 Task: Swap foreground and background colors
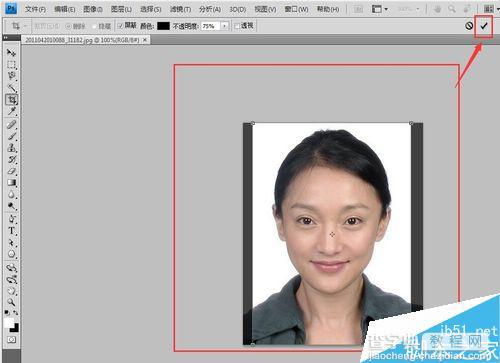pos(16,313)
